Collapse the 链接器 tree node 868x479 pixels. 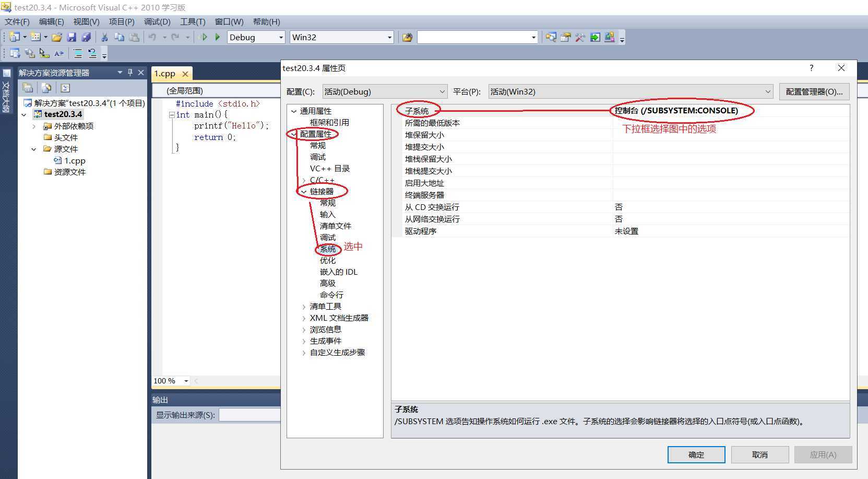[x=304, y=192]
